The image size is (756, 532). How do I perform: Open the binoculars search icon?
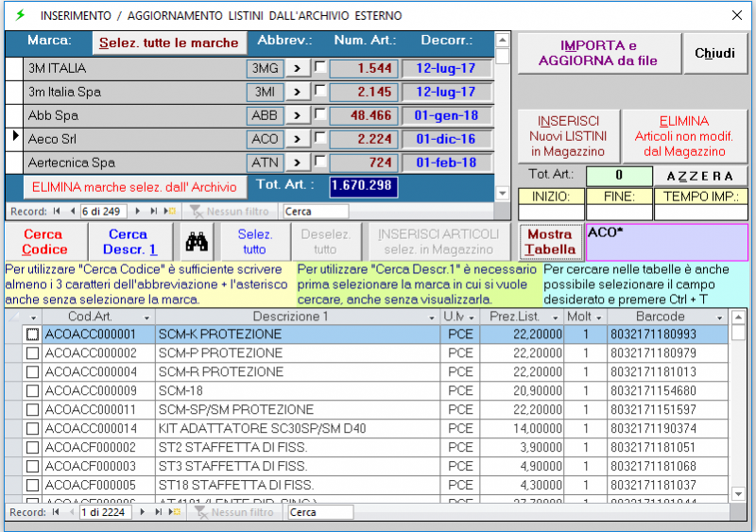198,242
